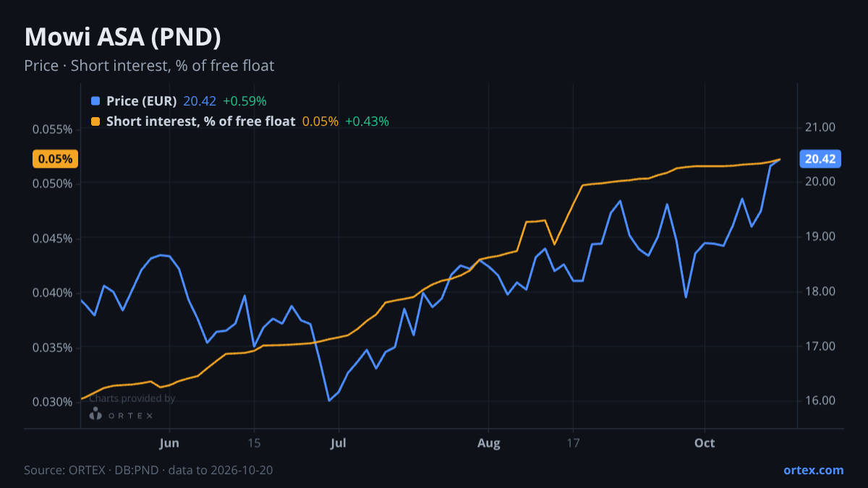Click the orange Short interest legend swatch
868x488 pixels.
(95, 121)
